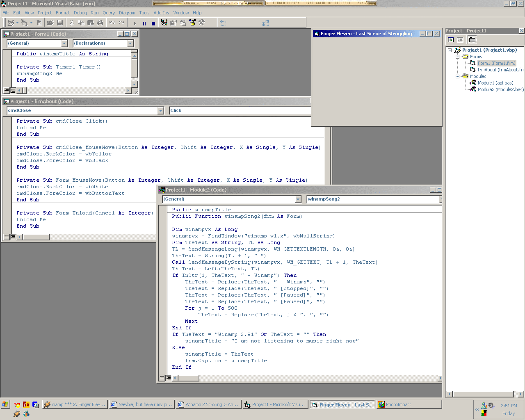Select frmAbout in the project tree
This screenshot has width=525, height=420.
(501, 70)
